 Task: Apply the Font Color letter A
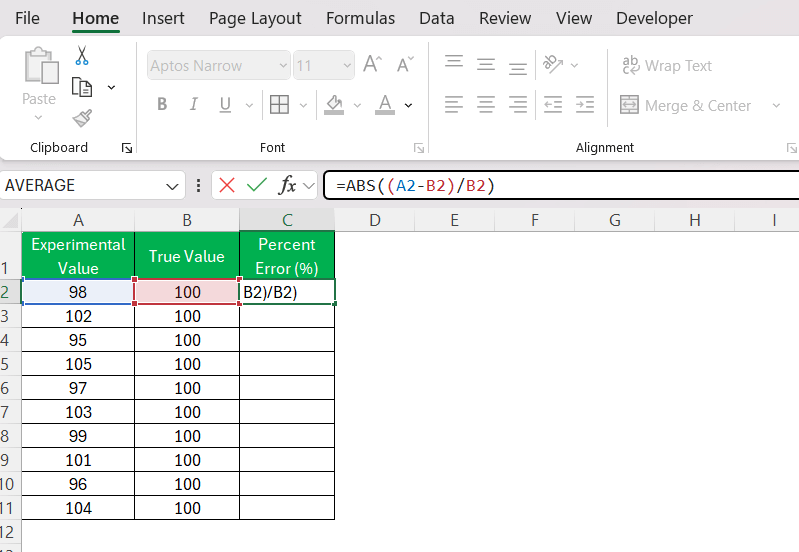(385, 105)
